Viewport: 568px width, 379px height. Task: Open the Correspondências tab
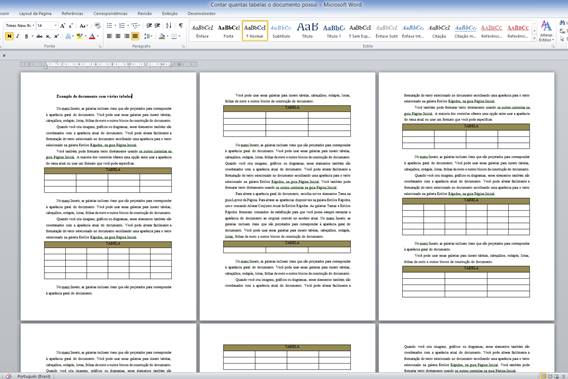tap(110, 13)
